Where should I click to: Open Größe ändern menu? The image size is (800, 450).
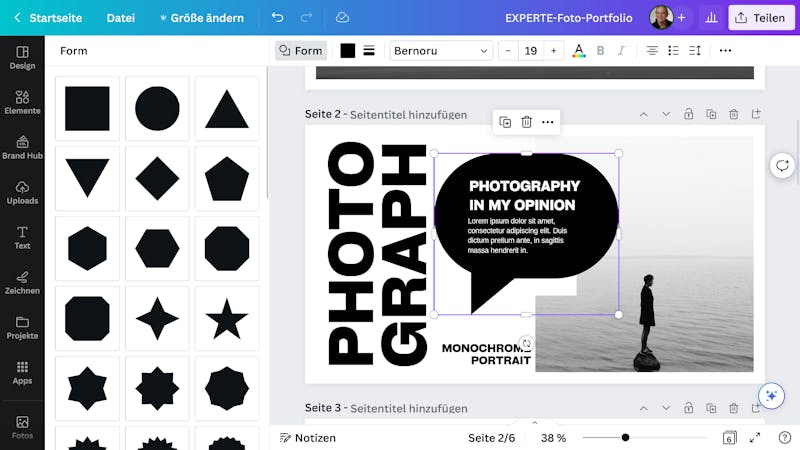202,18
